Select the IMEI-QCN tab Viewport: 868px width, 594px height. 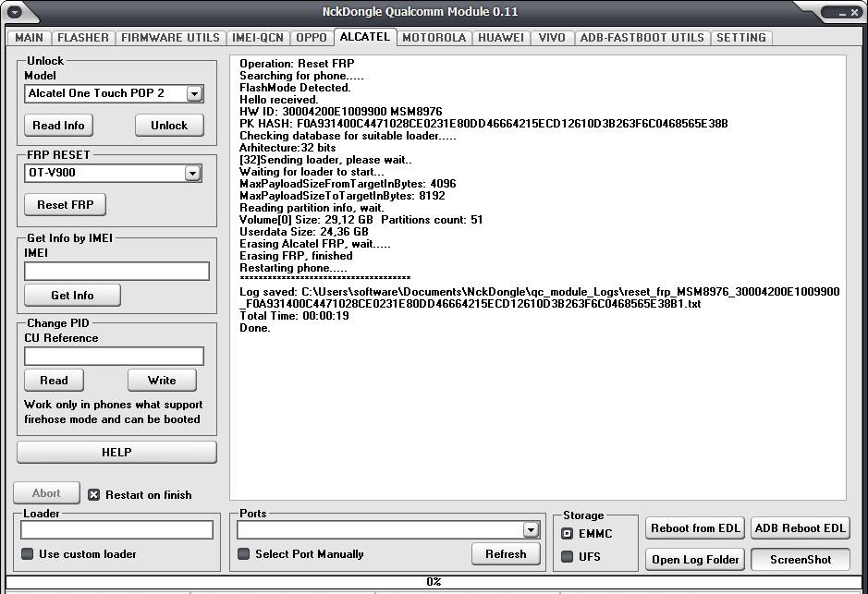pos(257,38)
